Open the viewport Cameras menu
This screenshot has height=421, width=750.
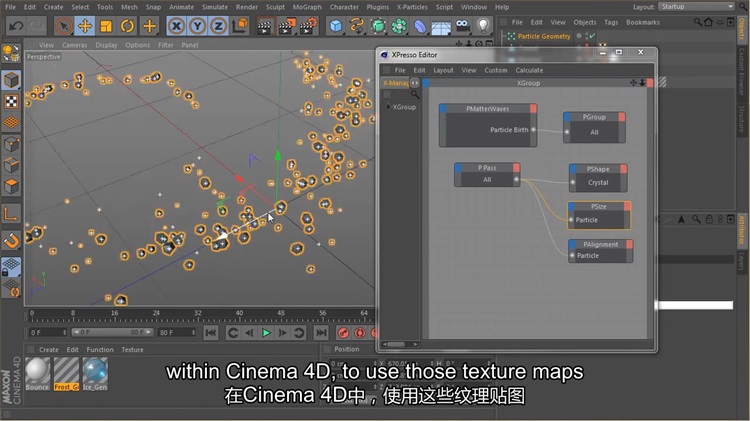[x=75, y=45]
